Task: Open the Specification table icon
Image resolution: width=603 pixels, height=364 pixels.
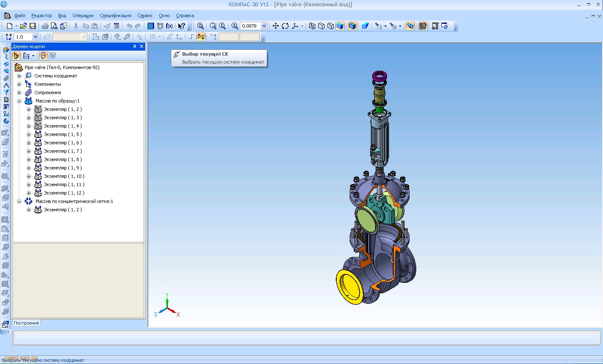Action: tap(116, 26)
